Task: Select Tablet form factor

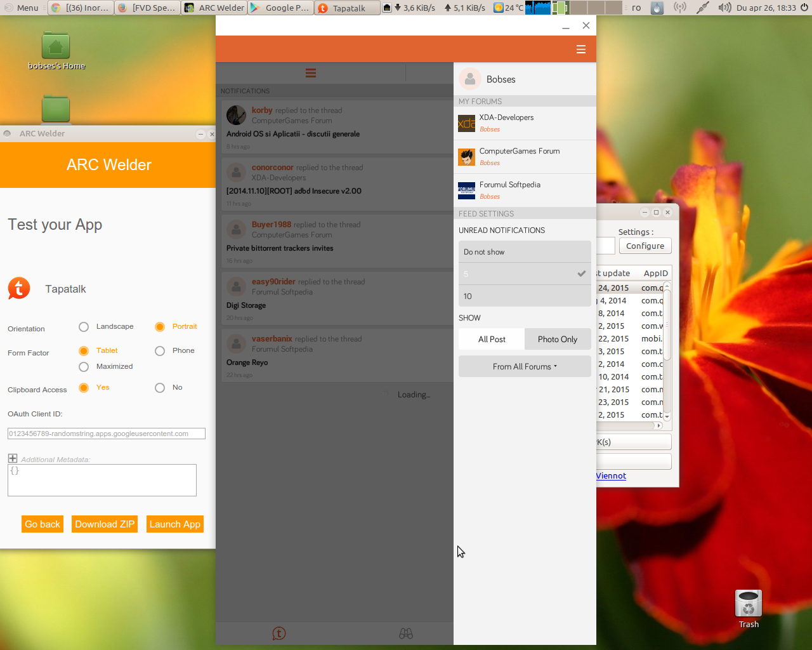Action: (84, 351)
